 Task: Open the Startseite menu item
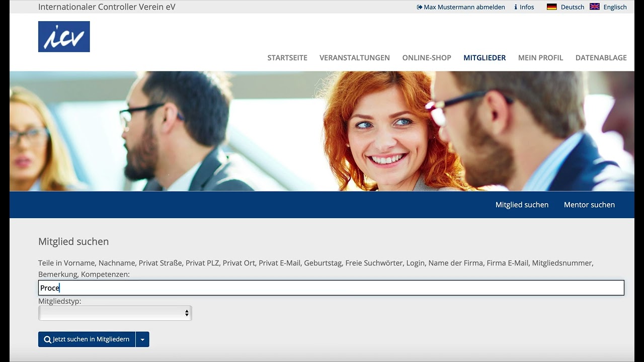click(x=287, y=58)
